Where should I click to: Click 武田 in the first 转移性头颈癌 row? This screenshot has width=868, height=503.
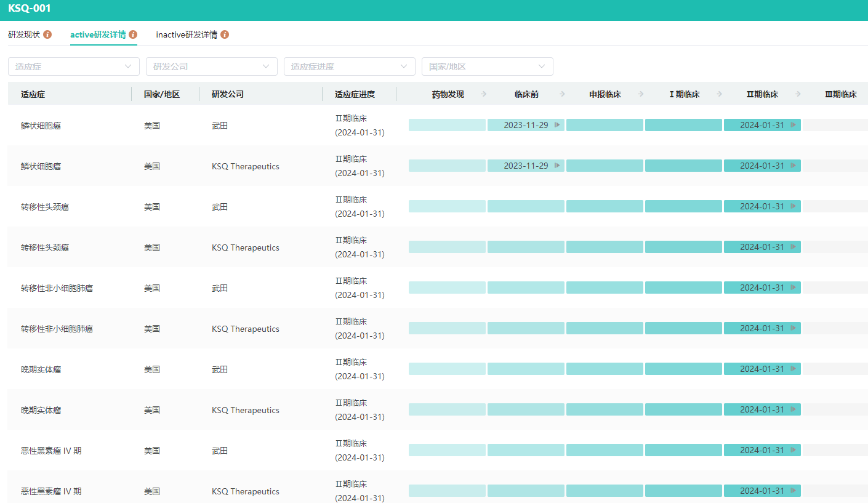(x=220, y=207)
